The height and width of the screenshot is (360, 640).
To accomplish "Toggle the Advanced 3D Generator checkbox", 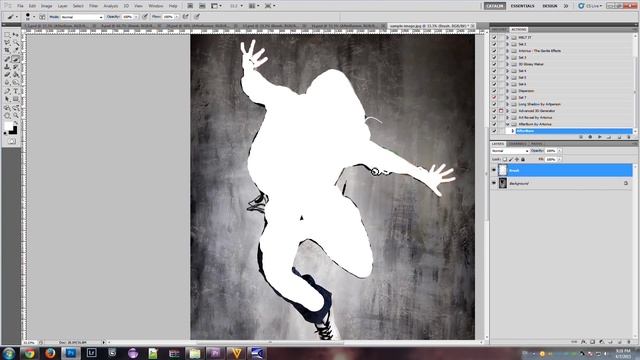I will click(494, 111).
